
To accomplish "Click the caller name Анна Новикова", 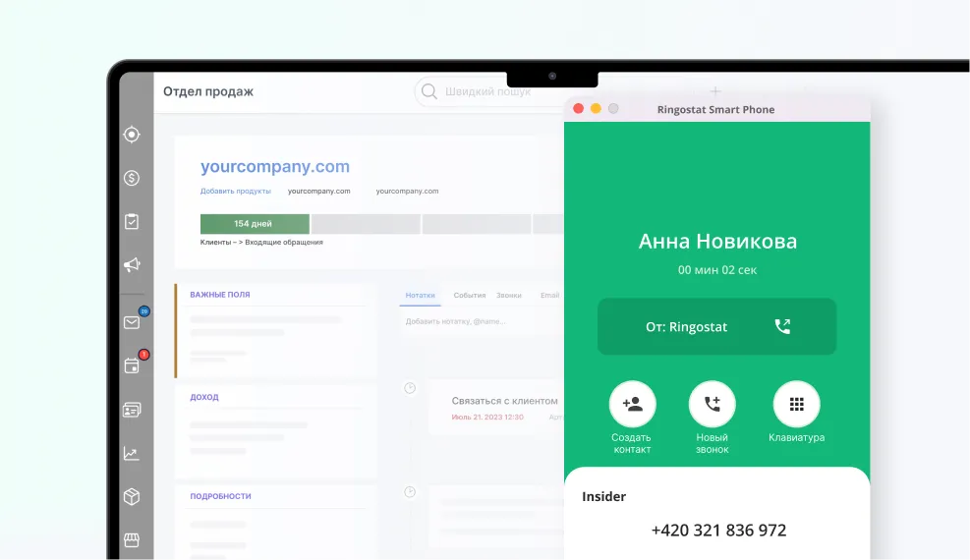I will click(717, 241).
